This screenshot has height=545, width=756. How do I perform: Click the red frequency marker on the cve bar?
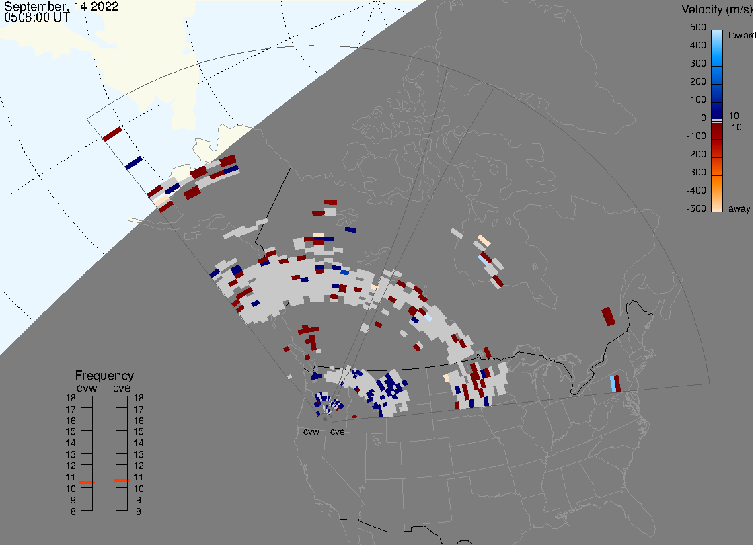[x=122, y=480]
